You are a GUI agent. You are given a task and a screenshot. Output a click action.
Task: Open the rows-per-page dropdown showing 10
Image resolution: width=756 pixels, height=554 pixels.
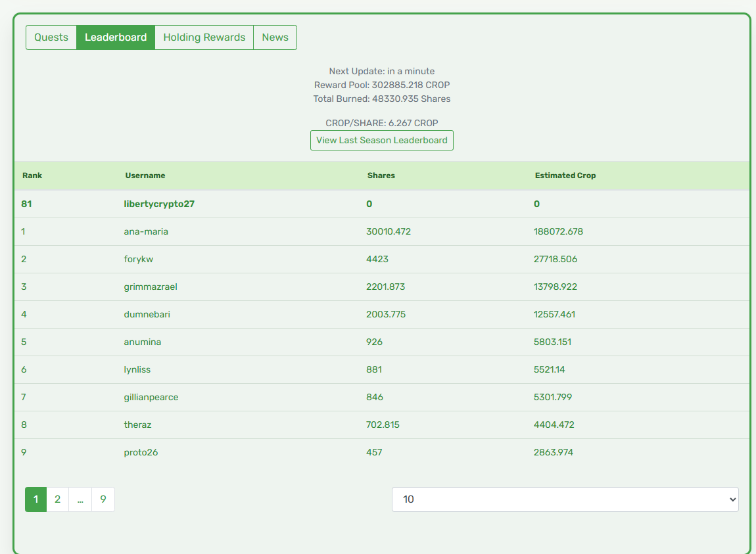coord(565,499)
